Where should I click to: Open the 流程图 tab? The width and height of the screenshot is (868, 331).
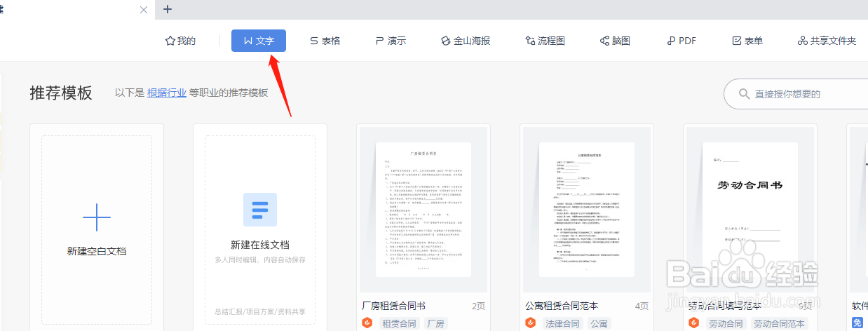[x=545, y=41]
